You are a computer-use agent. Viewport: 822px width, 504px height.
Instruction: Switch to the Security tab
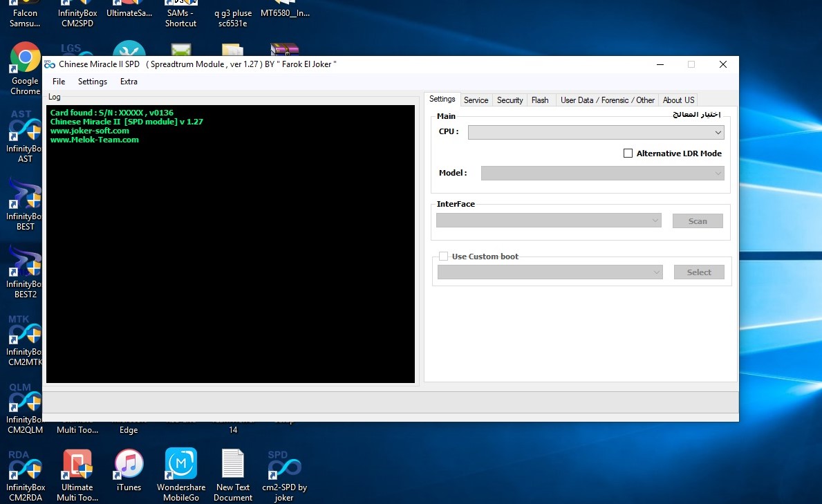pyautogui.click(x=510, y=100)
